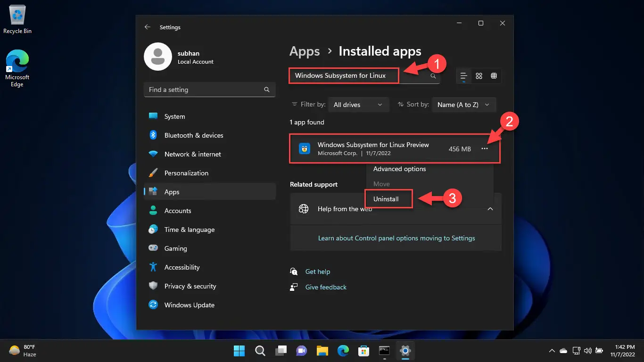Viewport: 644px width, 362px height.
Task: Click the Settings gear on the taskbar
Action: [405, 351]
